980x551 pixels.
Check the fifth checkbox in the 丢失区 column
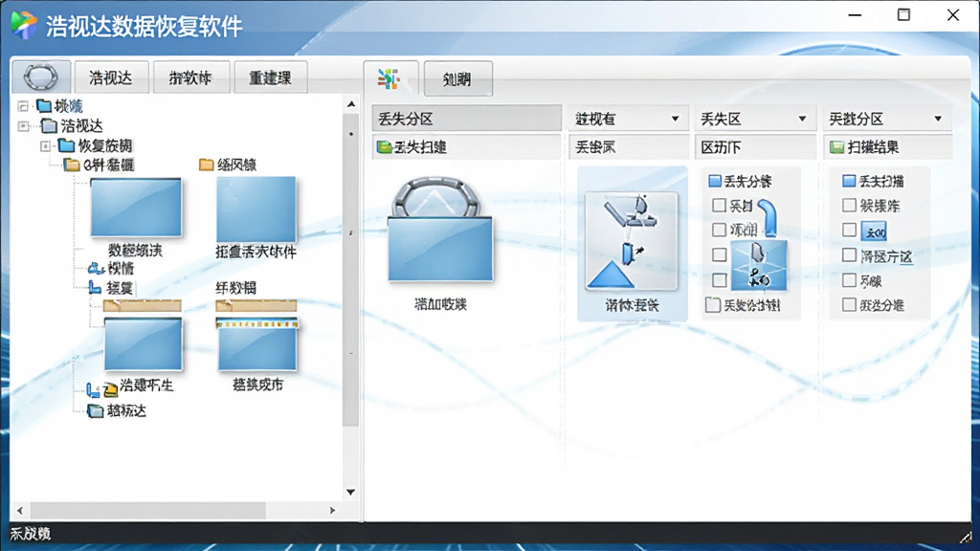(720, 280)
